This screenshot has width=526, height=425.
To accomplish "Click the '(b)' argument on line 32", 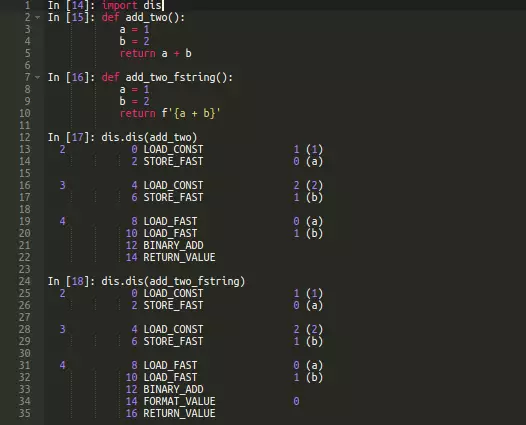I will pyautogui.click(x=314, y=377).
